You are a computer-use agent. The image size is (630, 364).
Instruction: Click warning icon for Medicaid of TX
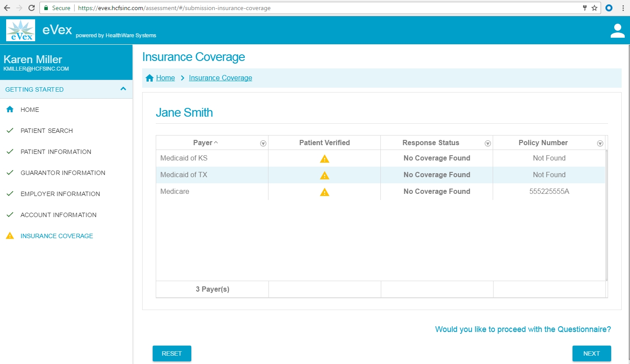(324, 175)
